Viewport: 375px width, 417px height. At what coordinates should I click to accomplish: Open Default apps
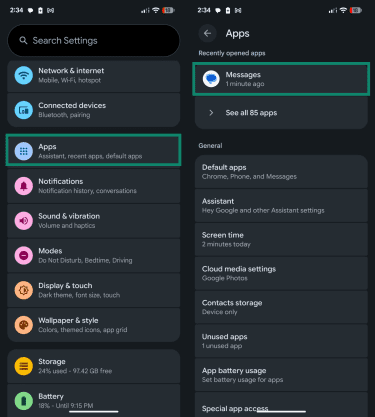tap(281, 172)
